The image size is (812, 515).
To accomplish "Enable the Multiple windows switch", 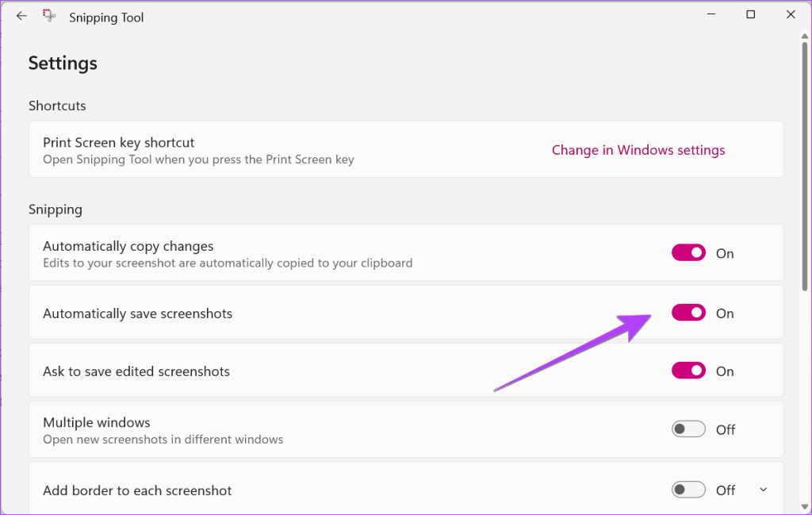I will point(688,429).
